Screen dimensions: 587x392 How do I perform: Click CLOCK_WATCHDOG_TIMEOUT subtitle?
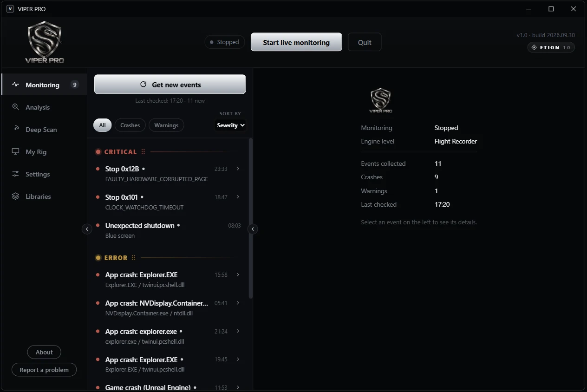(x=144, y=208)
